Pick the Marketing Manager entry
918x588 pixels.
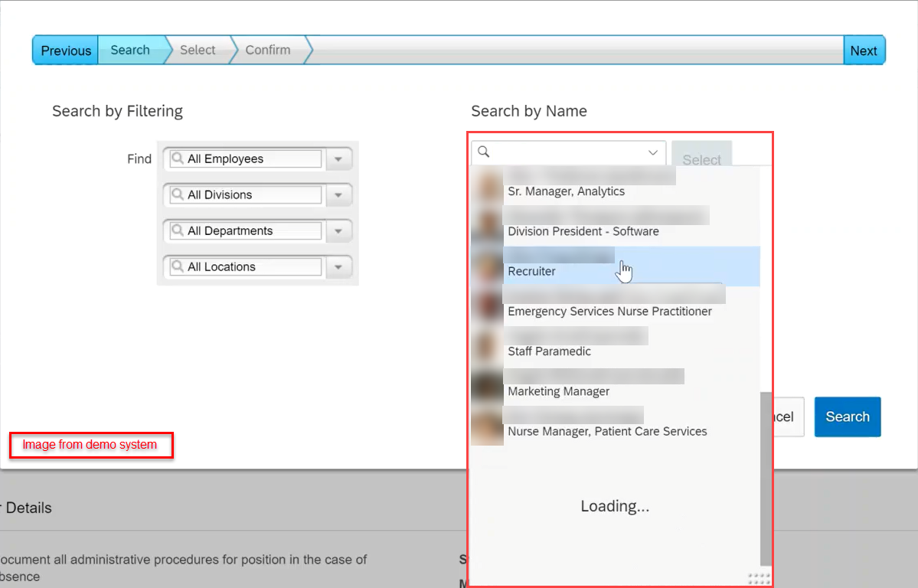pos(616,385)
